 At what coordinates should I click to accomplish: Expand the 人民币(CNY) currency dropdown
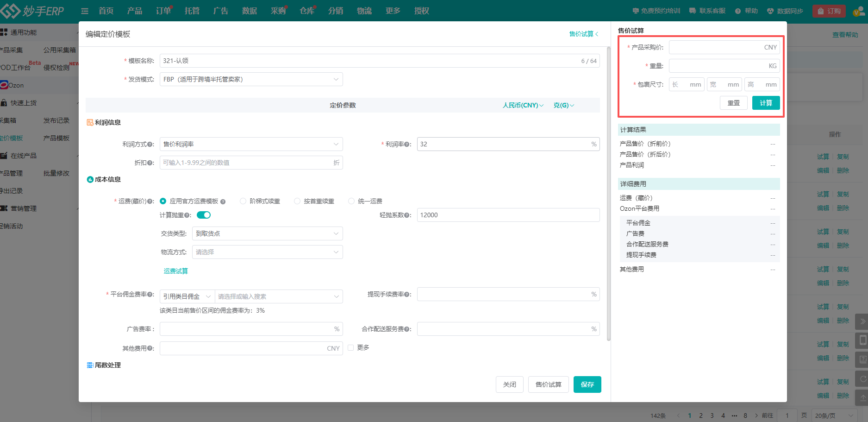(523, 106)
